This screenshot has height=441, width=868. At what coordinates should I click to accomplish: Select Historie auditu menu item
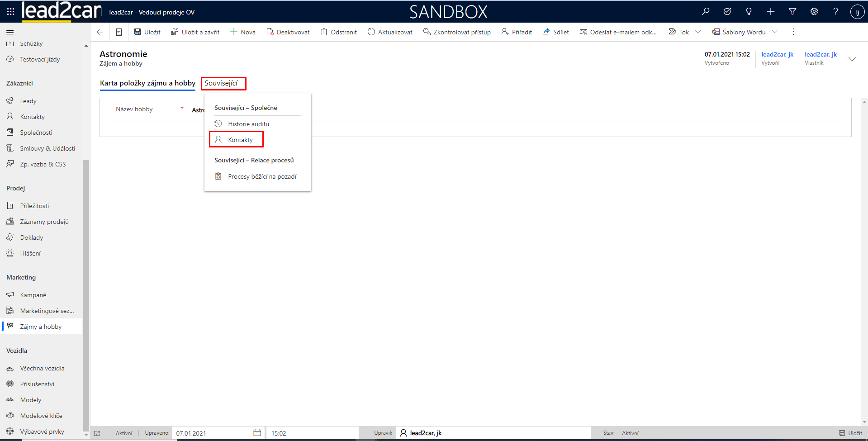[x=248, y=124]
